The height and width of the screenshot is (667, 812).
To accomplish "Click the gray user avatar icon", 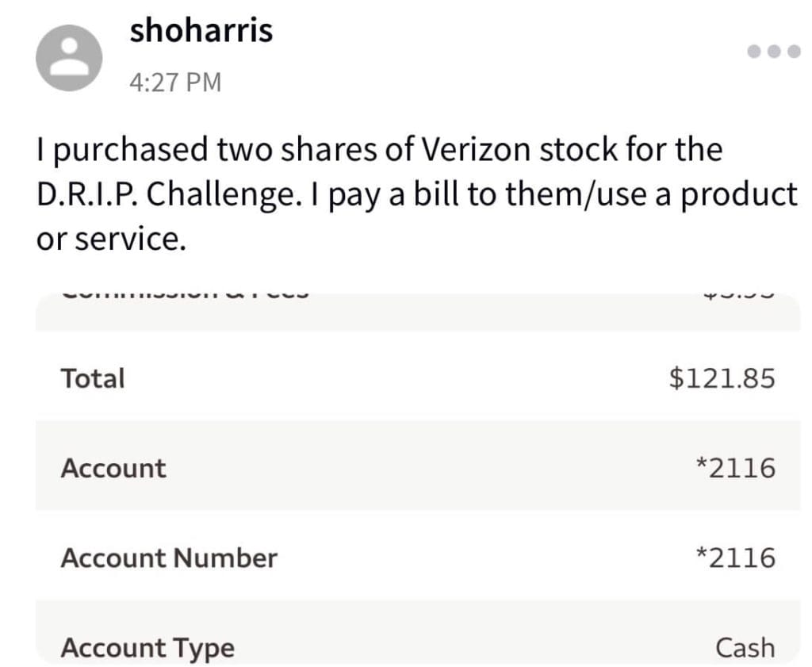I will [x=69, y=58].
